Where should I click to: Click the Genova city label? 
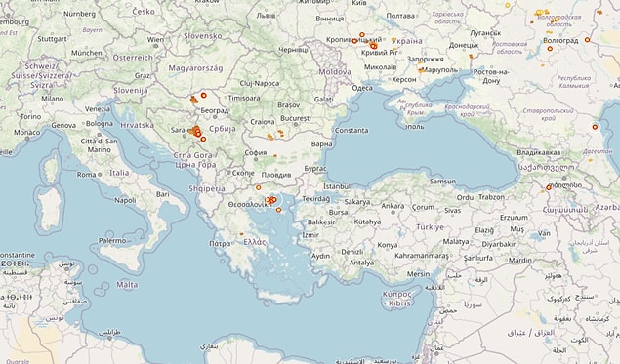(x=63, y=125)
